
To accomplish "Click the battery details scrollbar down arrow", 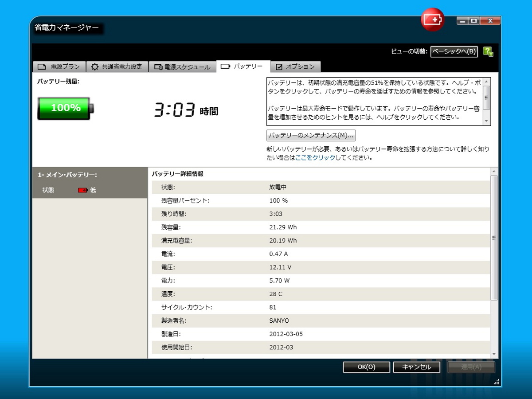I will click(x=494, y=354).
